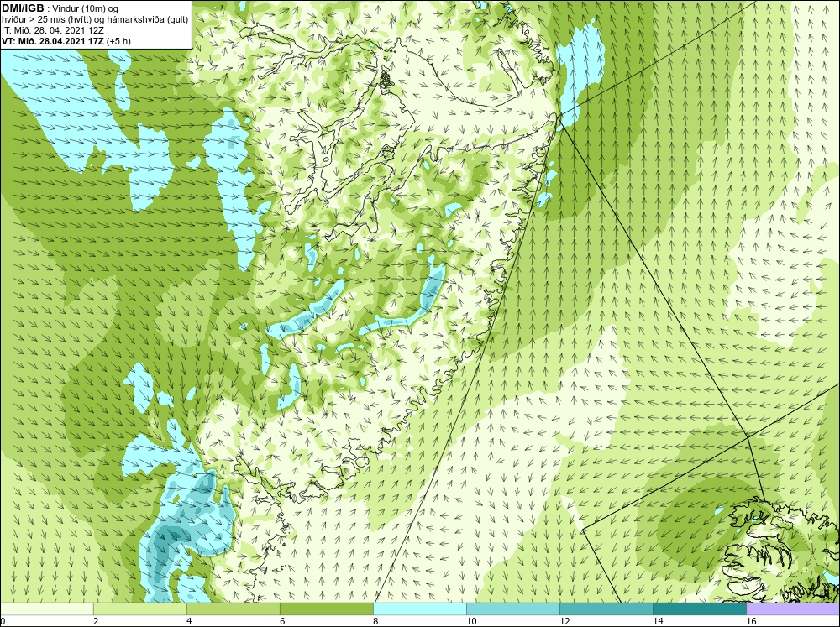840x627 pixels.
Task: Click the legend scale label '16'
Action: coord(750,621)
